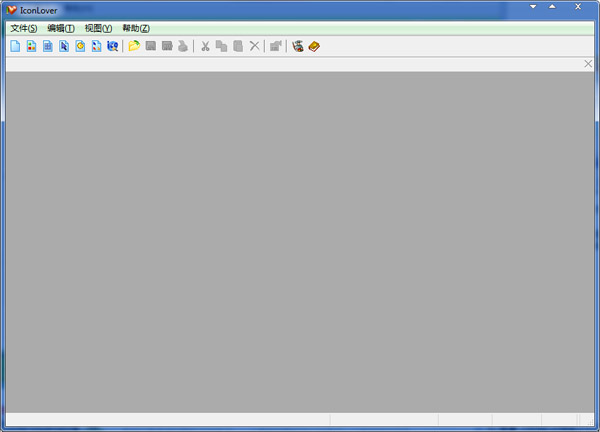Click the page icon with yellow circle
The height and width of the screenshot is (432, 600).
tap(80, 46)
